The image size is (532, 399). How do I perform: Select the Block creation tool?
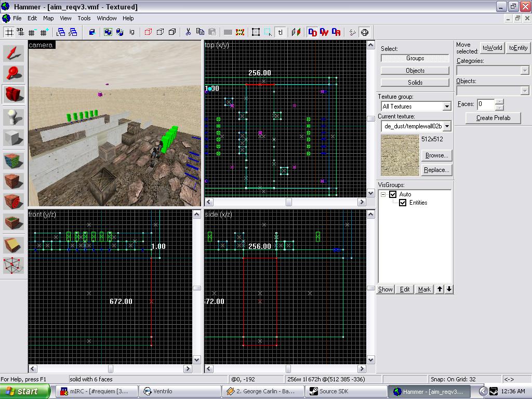[x=14, y=138]
